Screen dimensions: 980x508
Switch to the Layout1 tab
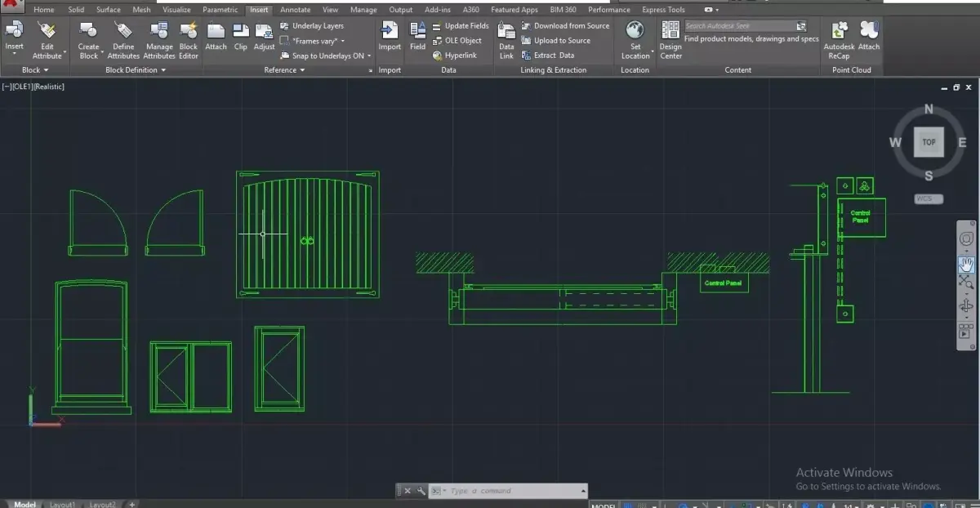pos(62,504)
